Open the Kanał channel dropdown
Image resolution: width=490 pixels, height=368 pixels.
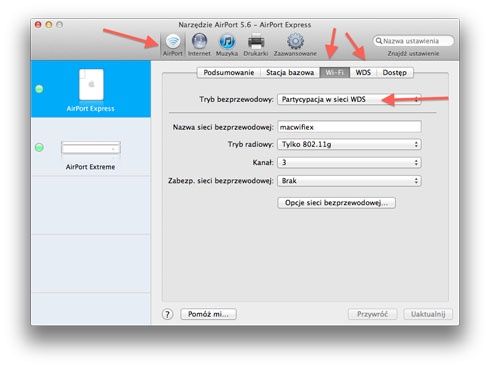click(x=349, y=163)
